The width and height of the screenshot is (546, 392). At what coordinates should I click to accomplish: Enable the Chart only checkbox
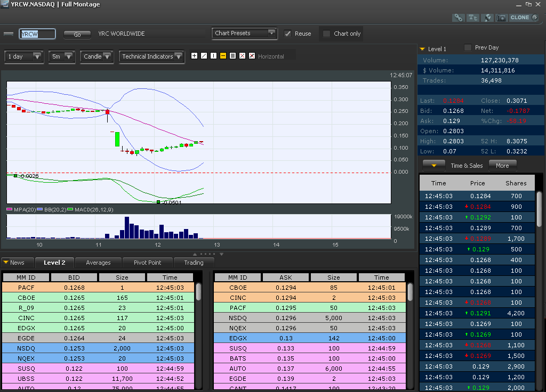pyautogui.click(x=327, y=34)
